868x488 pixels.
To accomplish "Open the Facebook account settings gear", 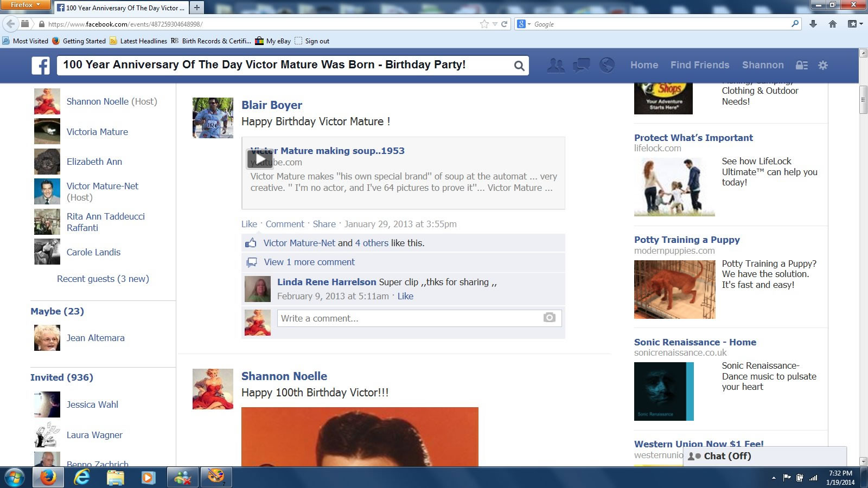I will [823, 65].
